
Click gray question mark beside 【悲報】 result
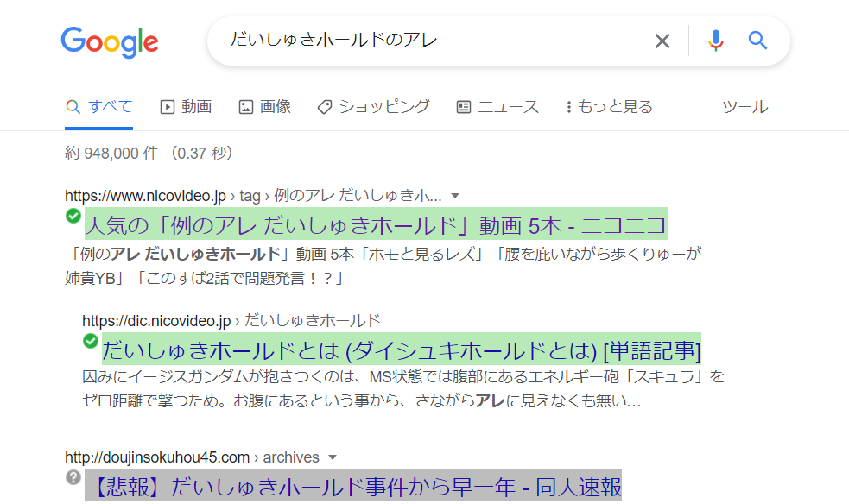pos(73,477)
